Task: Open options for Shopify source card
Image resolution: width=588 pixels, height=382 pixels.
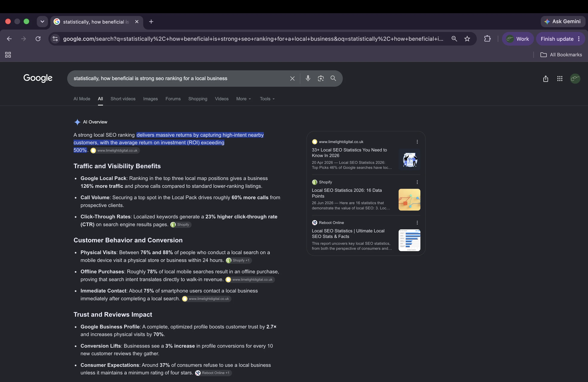Action: point(417,182)
